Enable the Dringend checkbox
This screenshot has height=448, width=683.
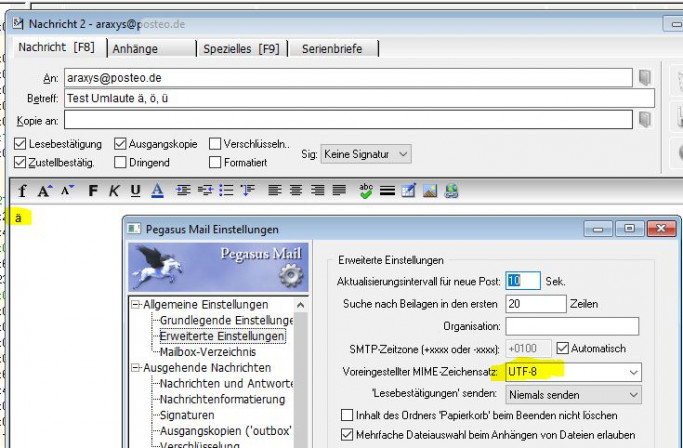point(121,162)
